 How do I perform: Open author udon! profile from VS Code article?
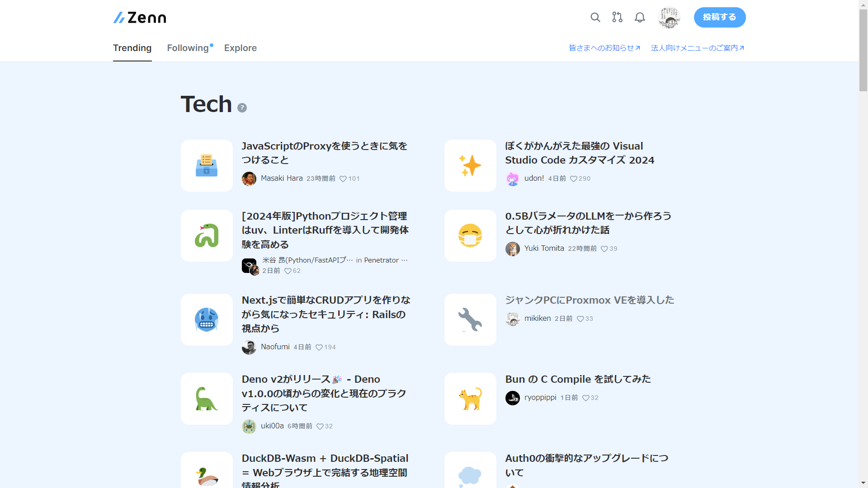coord(534,178)
